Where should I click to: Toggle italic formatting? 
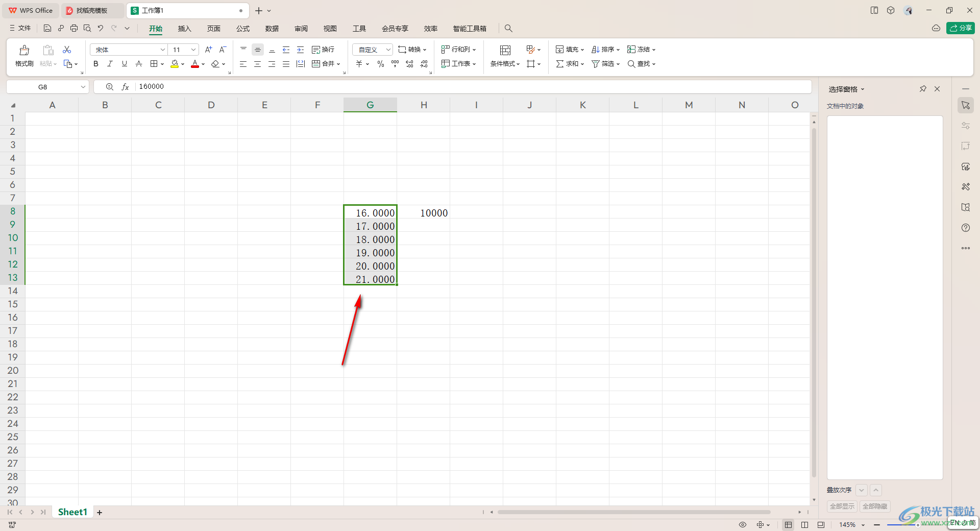[110, 64]
